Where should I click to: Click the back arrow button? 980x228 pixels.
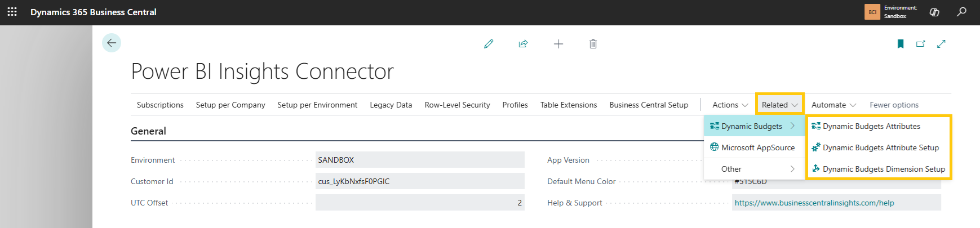pos(112,43)
